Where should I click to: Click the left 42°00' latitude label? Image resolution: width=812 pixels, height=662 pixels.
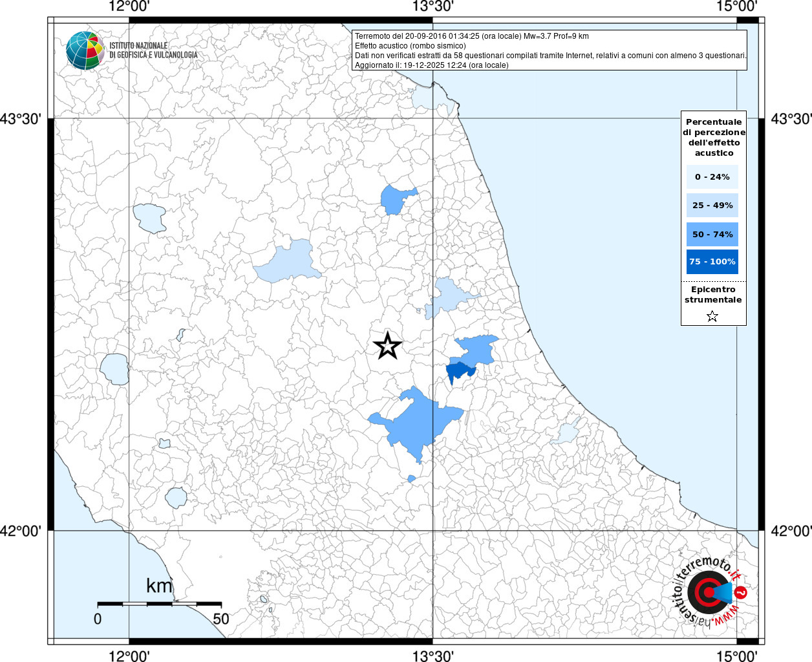(x=21, y=531)
